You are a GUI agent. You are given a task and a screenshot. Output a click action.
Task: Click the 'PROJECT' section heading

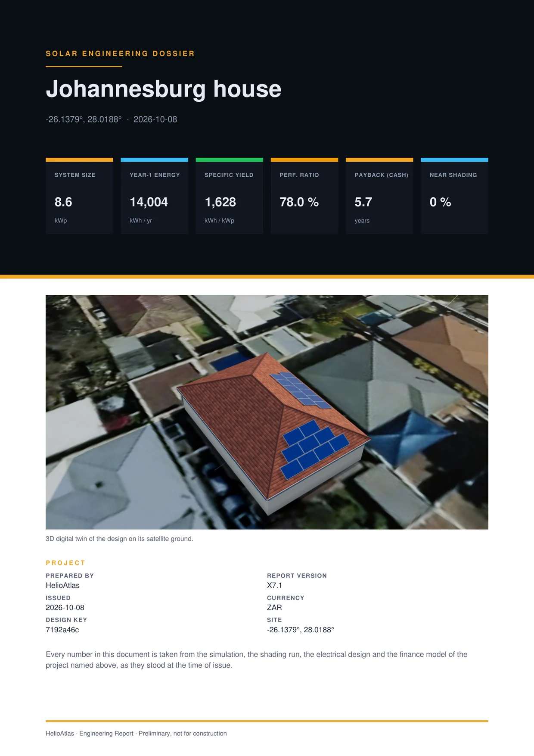(65, 563)
